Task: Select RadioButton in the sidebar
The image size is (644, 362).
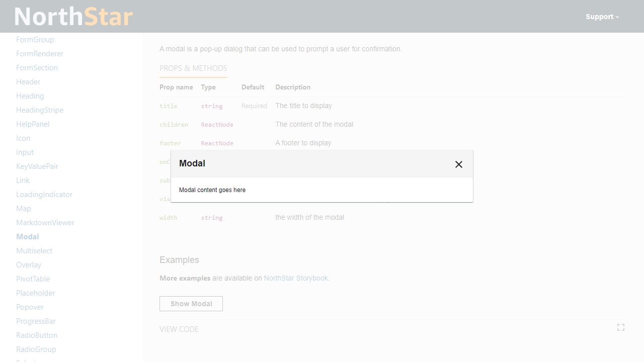Action: coord(37,335)
